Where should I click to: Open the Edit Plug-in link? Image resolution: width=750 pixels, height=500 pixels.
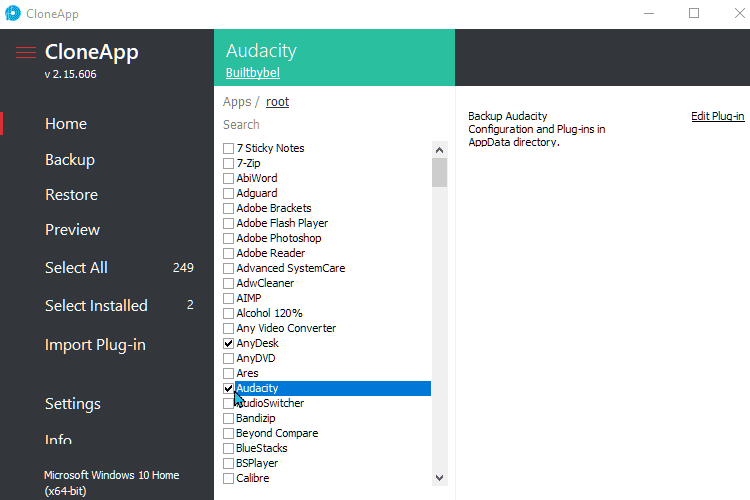pyautogui.click(x=717, y=116)
